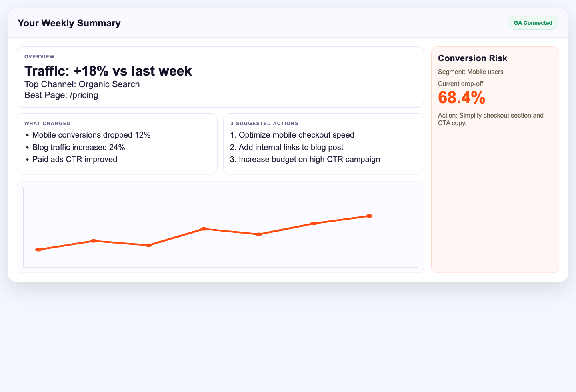Select the WHAT CHANGED section header
This screenshot has height=392, width=576.
tap(48, 123)
